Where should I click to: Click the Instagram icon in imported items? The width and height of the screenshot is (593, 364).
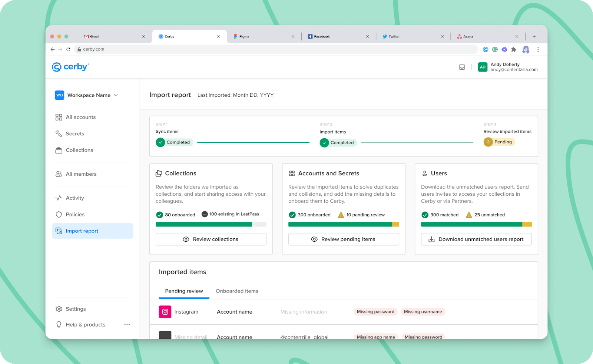coord(165,312)
